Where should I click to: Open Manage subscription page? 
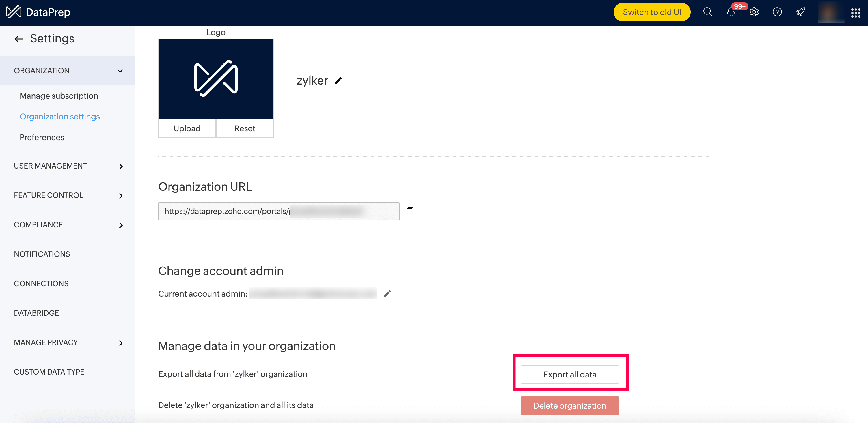pyautogui.click(x=59, y=96)
